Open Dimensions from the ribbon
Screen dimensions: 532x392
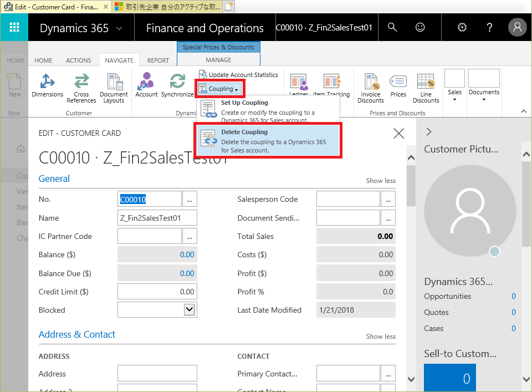click(x=48, y=85)
